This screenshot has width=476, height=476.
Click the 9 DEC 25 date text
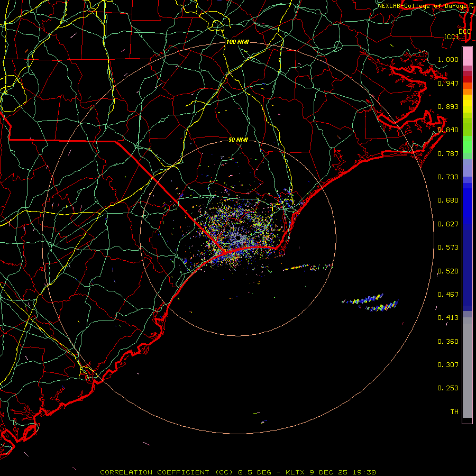tap(328, 472)
